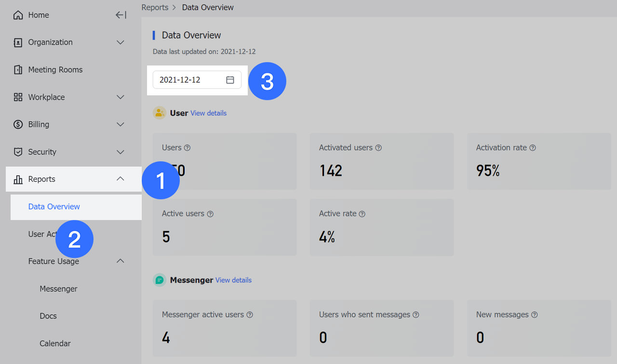Open the calendar icon in date picker
Image resolution: width=617 pixels, height=364 pixels.
[x=230, y=79]
